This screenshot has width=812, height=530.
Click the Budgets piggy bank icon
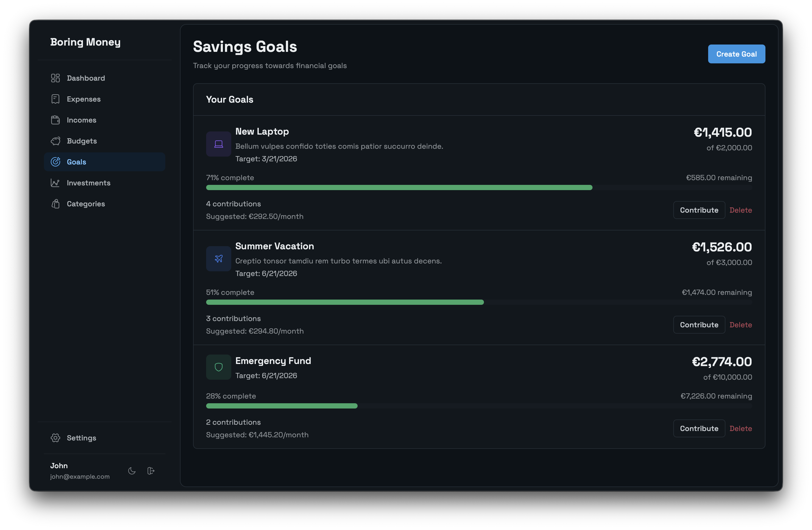tap(55, 141)
